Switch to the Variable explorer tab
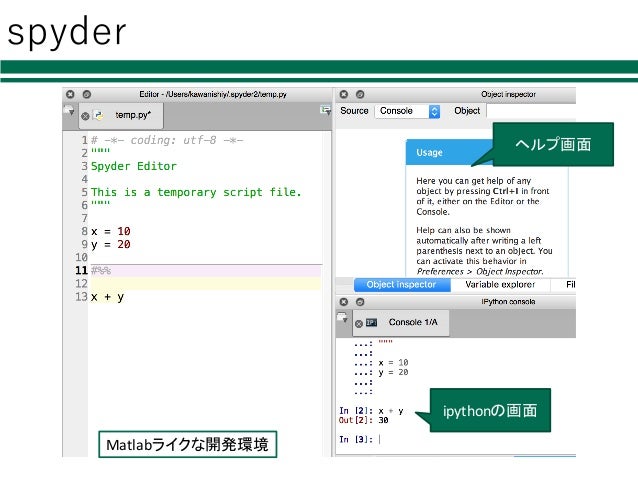Image resolution: width=638 pixels, height=479 pixels. (x=500, y=285)
